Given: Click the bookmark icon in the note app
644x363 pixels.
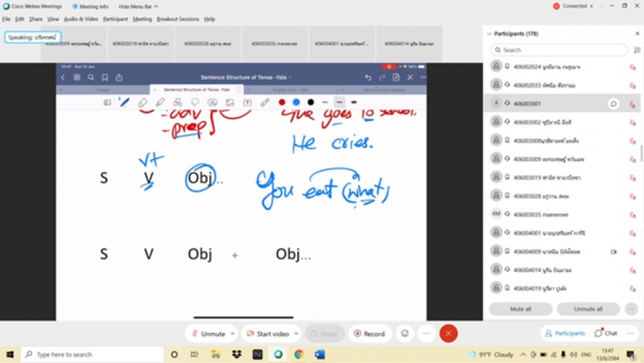Looking at the screenshot, I should click(104, 77).
